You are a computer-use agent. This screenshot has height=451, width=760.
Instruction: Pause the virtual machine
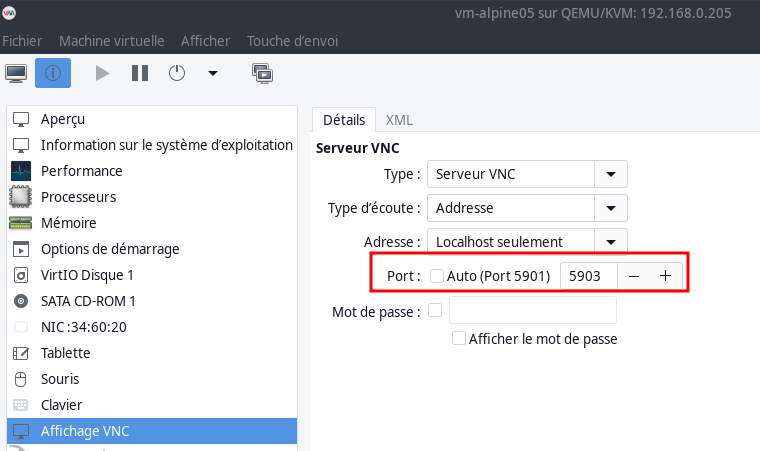[140, 73]
